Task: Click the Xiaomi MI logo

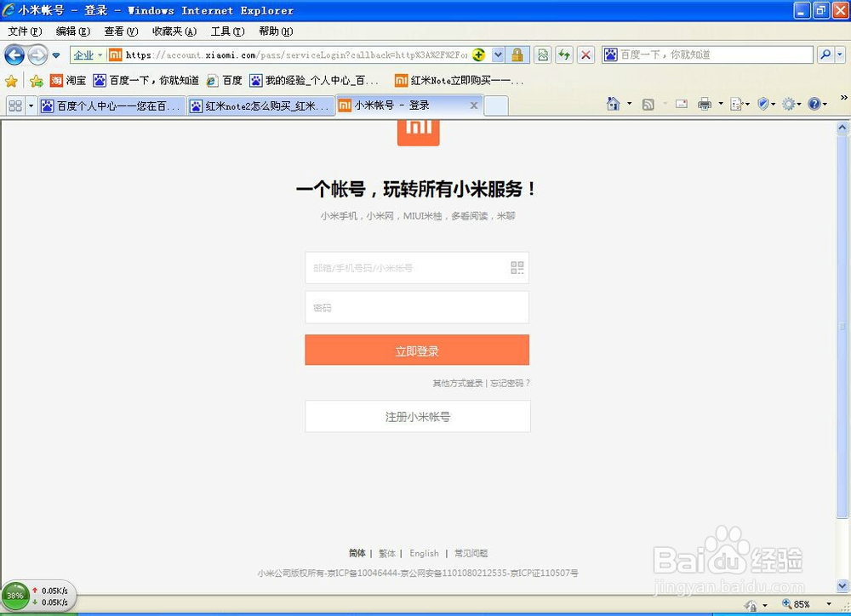Action: 418,133
